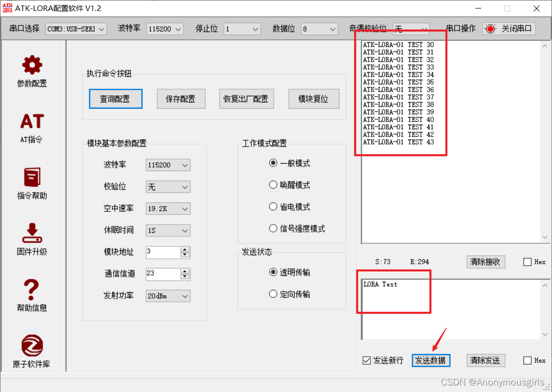552x392 pixels.
Task: Click the ATK LORA logo in title bar
Action: (7, 8)
